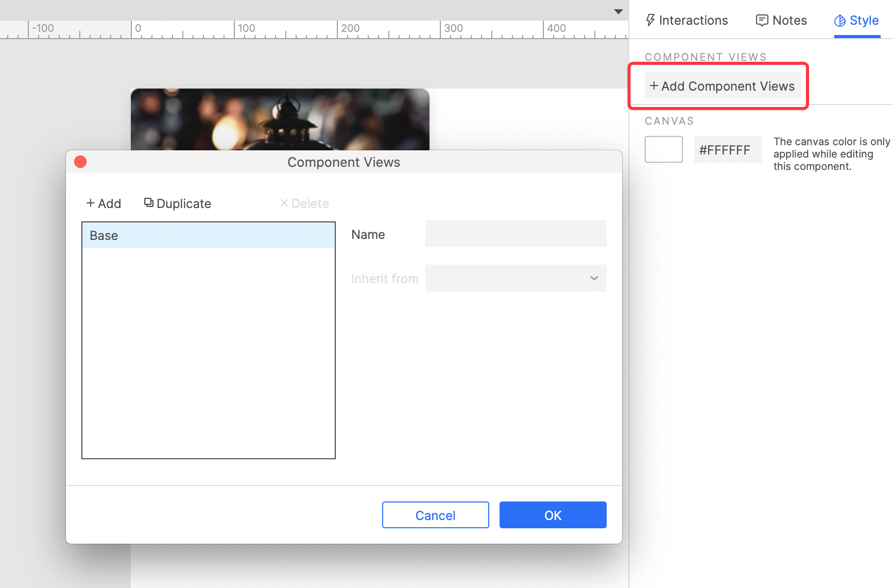
Task: Click the empty views list area
Action: pyautogui.click(x=209, y=353)
